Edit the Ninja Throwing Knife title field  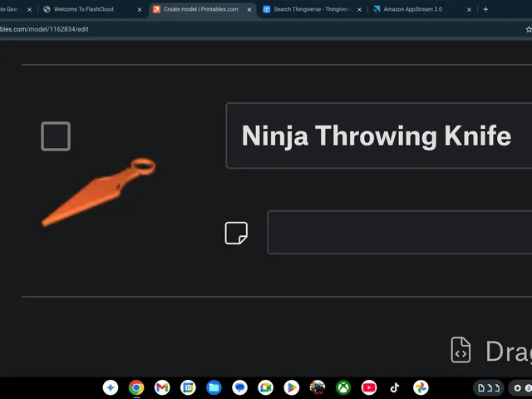[379, 135]
